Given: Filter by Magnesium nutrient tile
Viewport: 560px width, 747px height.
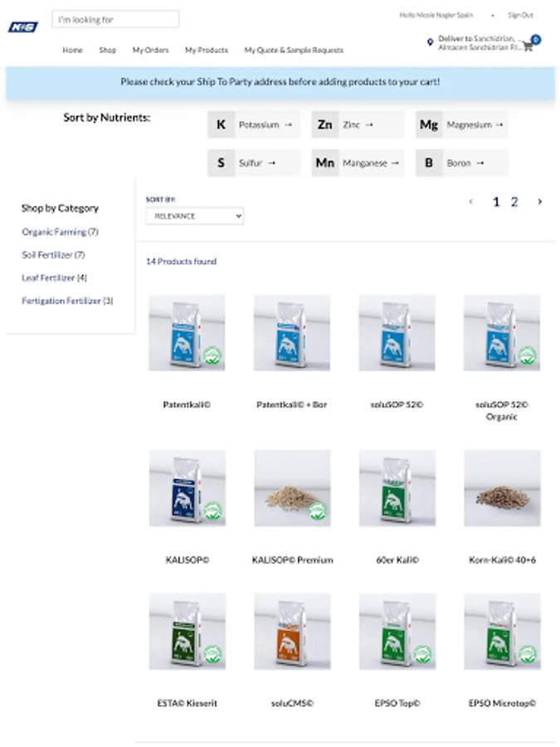Looking at the screenshot, I should pos(462,124).
